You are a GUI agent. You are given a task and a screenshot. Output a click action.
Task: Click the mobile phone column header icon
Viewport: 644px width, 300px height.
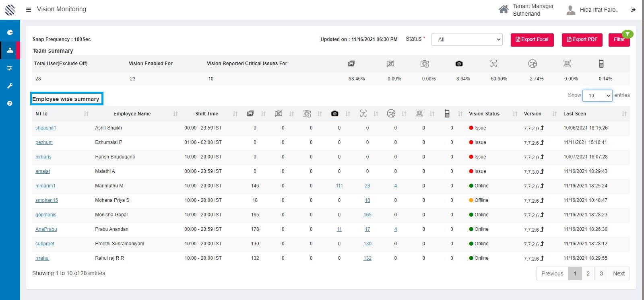tap(447, 114)
